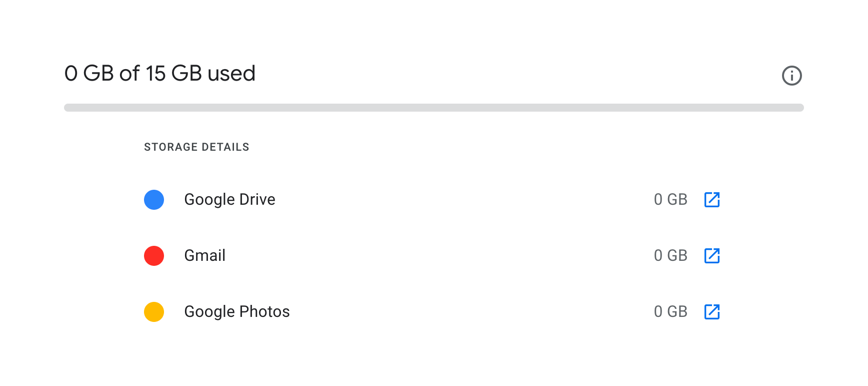
Task: Click the word 'used' in heading
Action: tap(231, 74)
